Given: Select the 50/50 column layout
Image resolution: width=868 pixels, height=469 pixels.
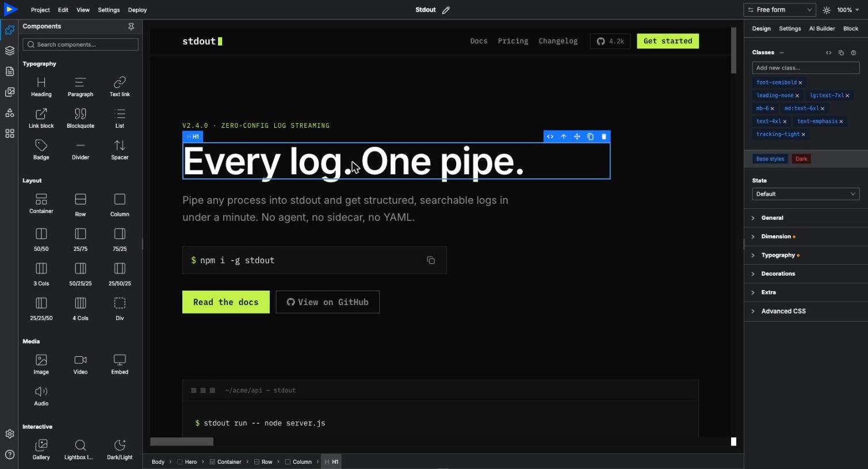Looking at the screenshot, I should (41, 239).
